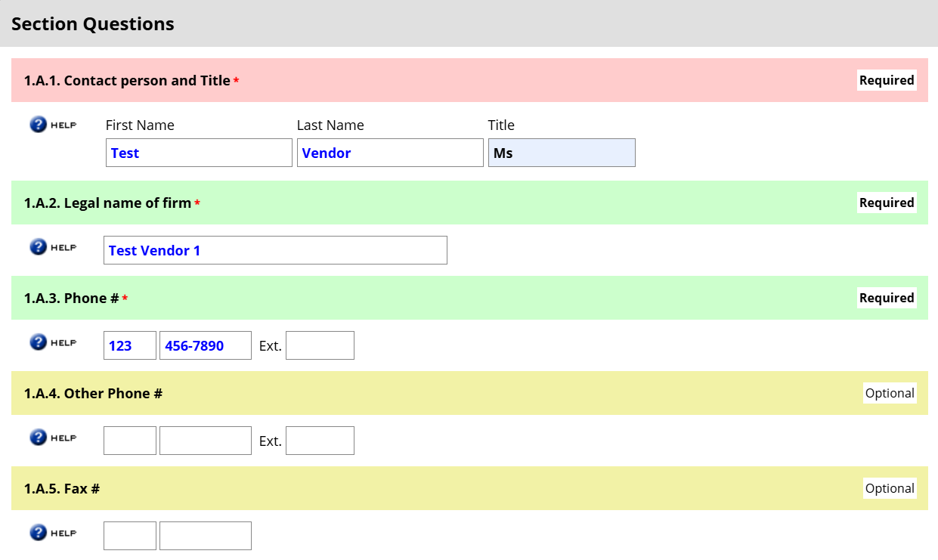View help for Fax # question
The image size is (938, 560).
click(x=53, y=533)
